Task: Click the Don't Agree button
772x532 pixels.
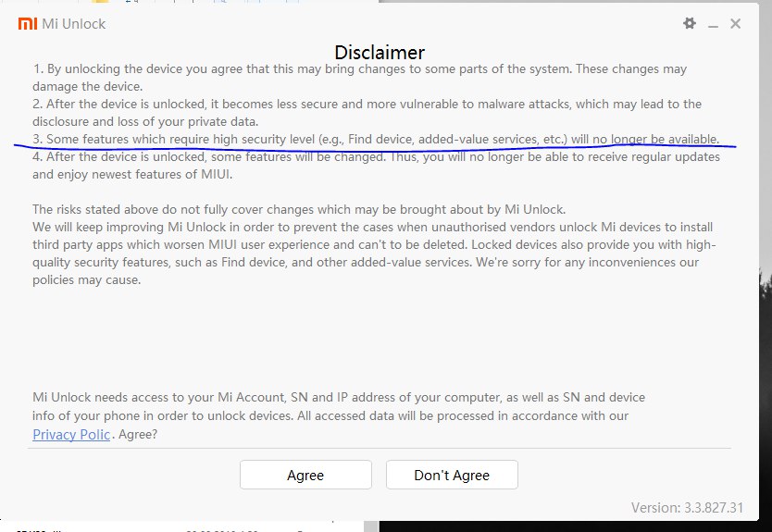Action: 452,475
